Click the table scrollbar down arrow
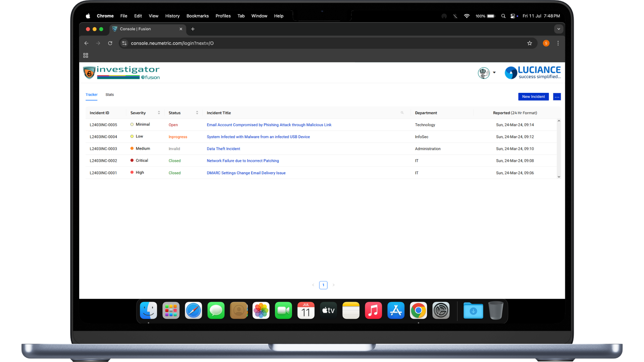The image size is (644, 362). (559, 177)
